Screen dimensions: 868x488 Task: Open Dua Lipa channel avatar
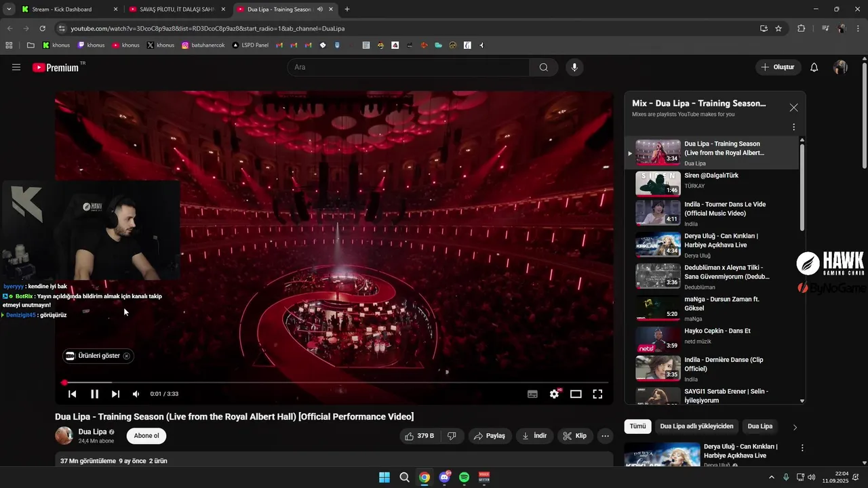coord(64,436)
